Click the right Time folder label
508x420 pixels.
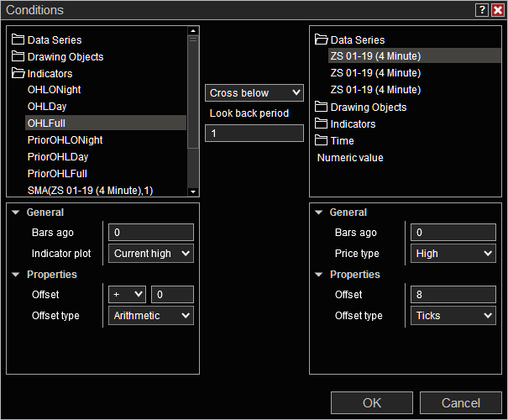point(342,140)
